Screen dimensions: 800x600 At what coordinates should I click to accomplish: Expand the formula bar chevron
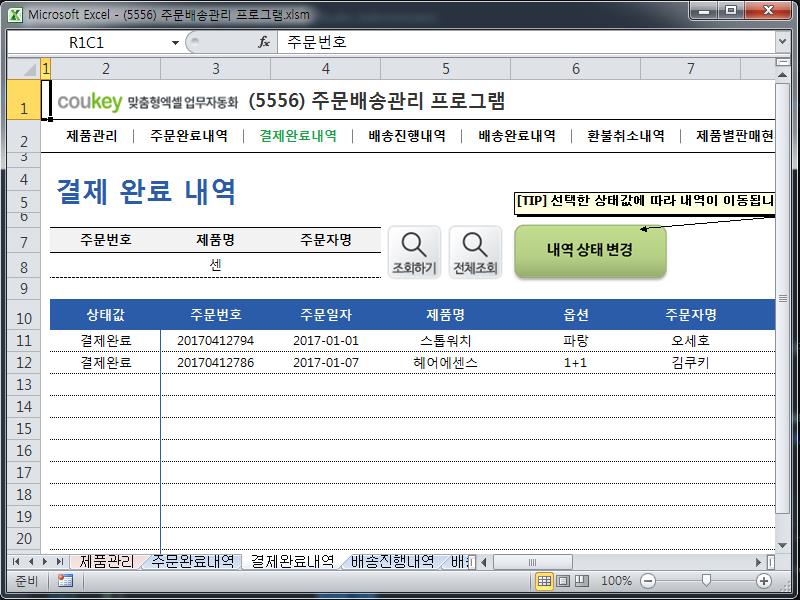pyautogui.click(x=782, y=42)
